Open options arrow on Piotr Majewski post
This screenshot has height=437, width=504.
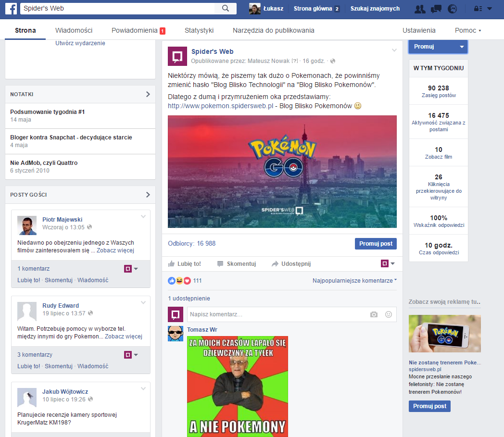143,216
